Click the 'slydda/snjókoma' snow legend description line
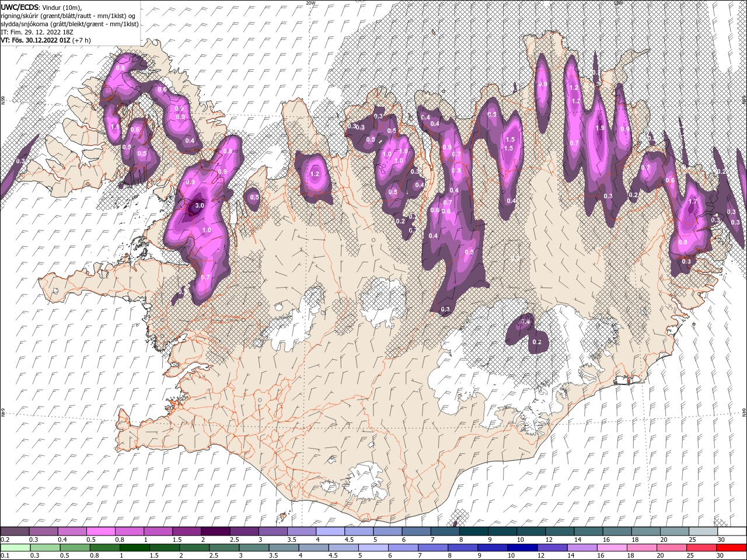747x560 pixels. (x=69, y=24)
